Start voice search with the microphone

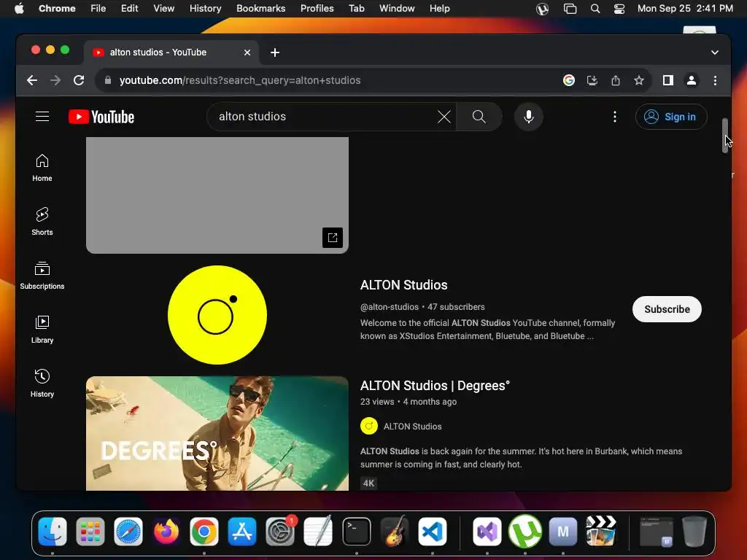[529, 117]
